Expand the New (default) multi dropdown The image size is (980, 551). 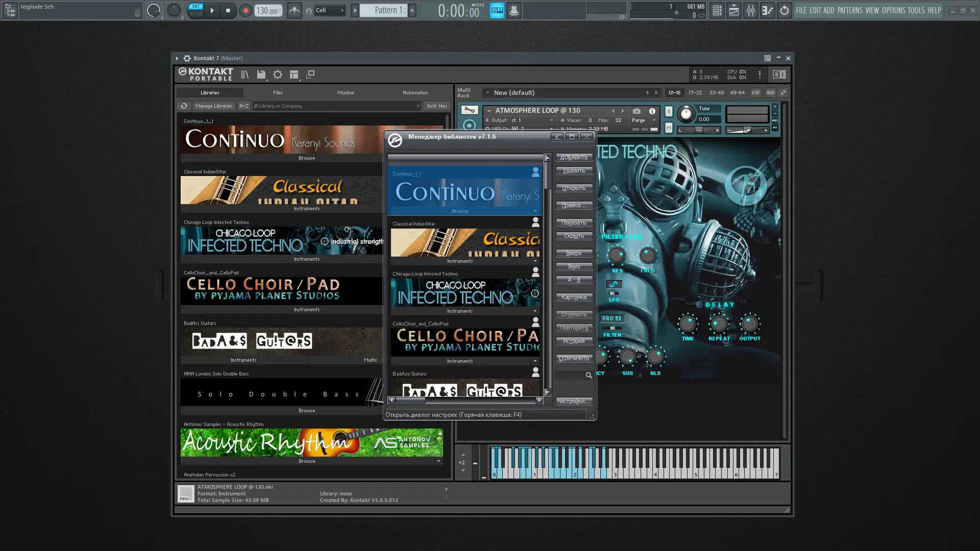(x=487, y=93)
